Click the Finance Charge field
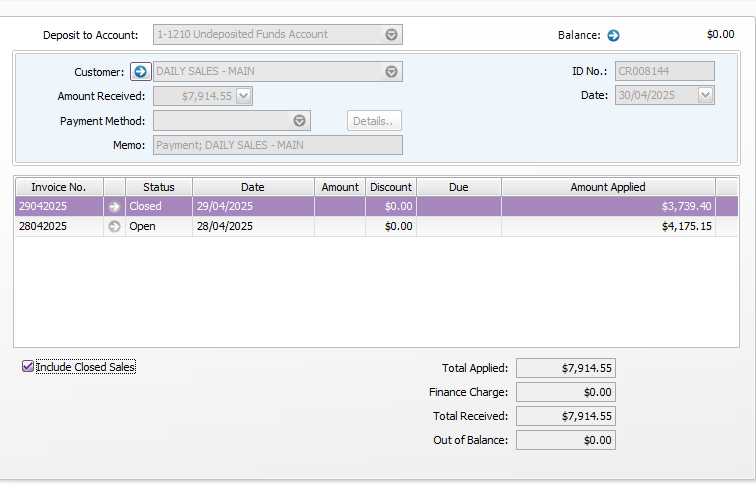Image resolution: width=756 pixels, height=484 pixels. click(565, 392)
